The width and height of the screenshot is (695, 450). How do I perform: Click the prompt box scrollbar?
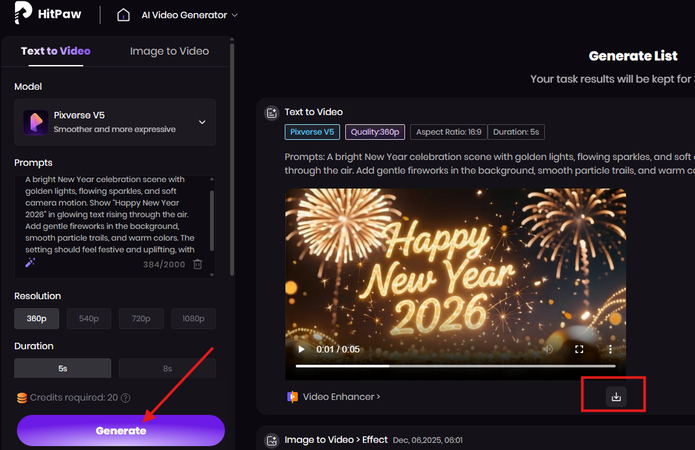click(x=212, y=221)
